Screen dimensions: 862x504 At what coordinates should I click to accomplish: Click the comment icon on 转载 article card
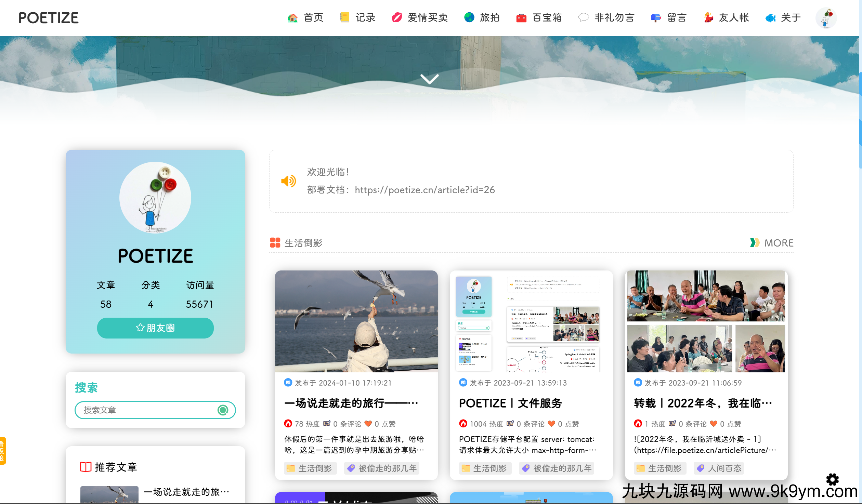[672, 424]
